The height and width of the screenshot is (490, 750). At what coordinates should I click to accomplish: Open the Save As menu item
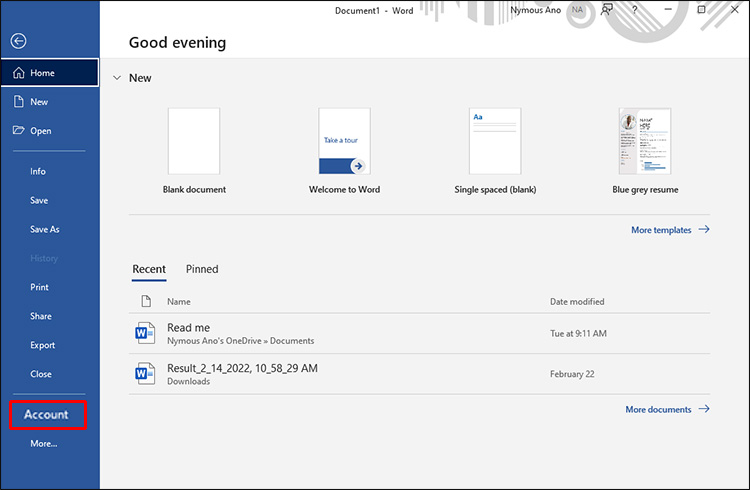click(x=45, y=229)
